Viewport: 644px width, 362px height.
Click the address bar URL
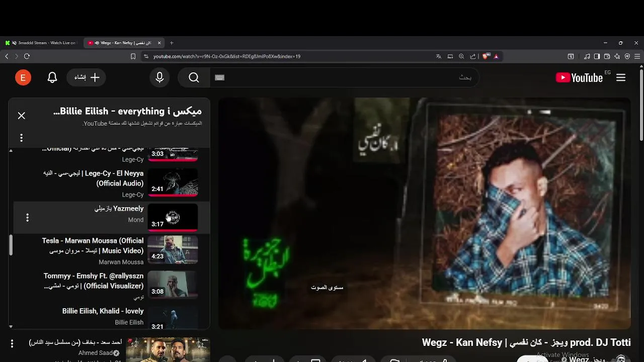coord(227,56)
